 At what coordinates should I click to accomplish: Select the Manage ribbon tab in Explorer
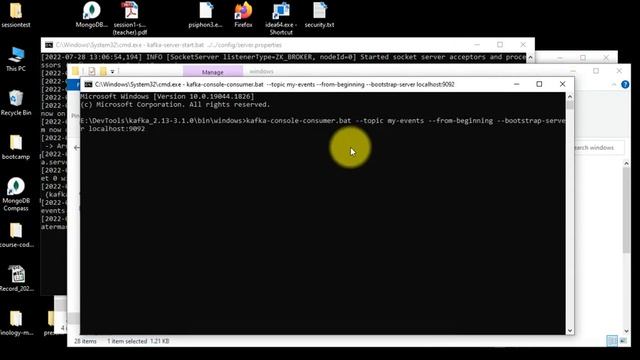click(213, 71)
